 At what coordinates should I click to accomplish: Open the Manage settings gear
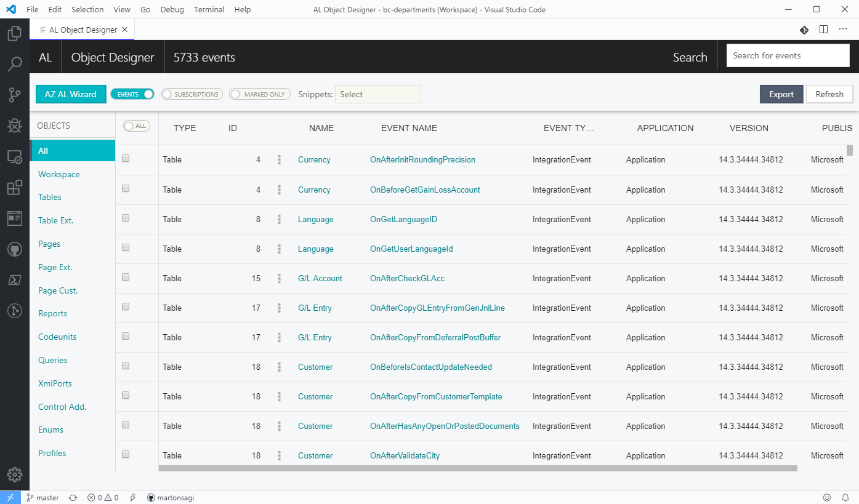15,474
